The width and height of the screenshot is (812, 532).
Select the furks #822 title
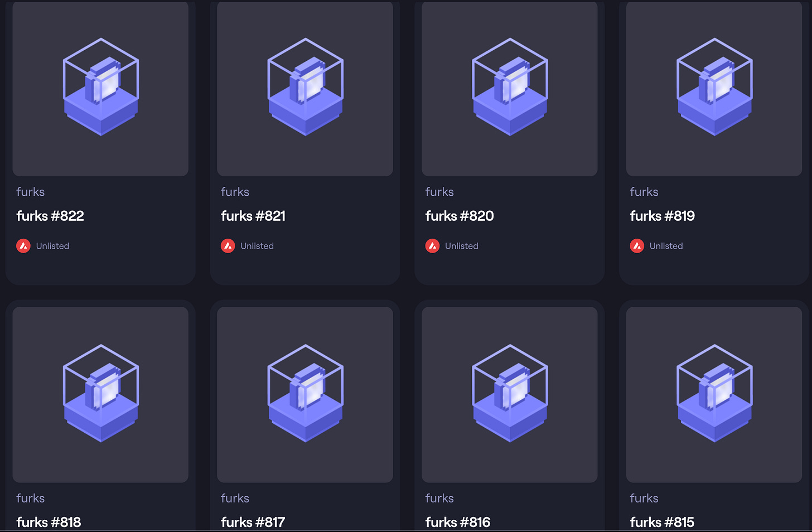(x=50, y=216)
